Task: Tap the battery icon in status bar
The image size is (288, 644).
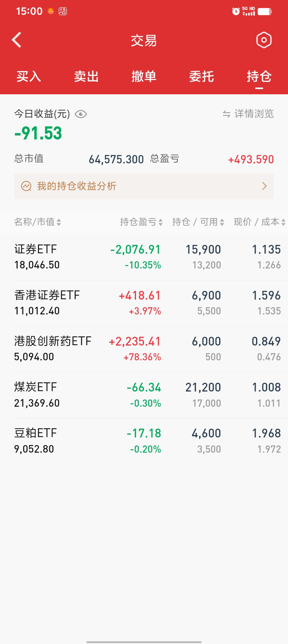Action: point(264,12)
